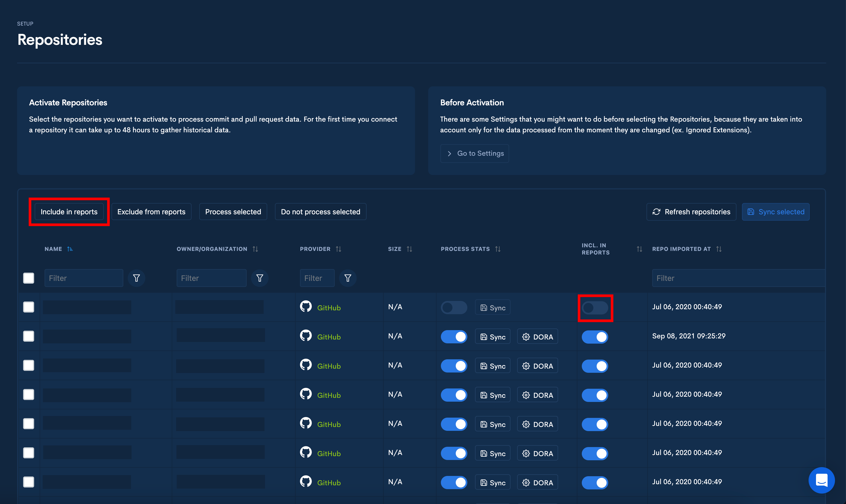Open DORA settings for second repository
Image resolution: width=846 pixels, height=504 pixels.
537,337
